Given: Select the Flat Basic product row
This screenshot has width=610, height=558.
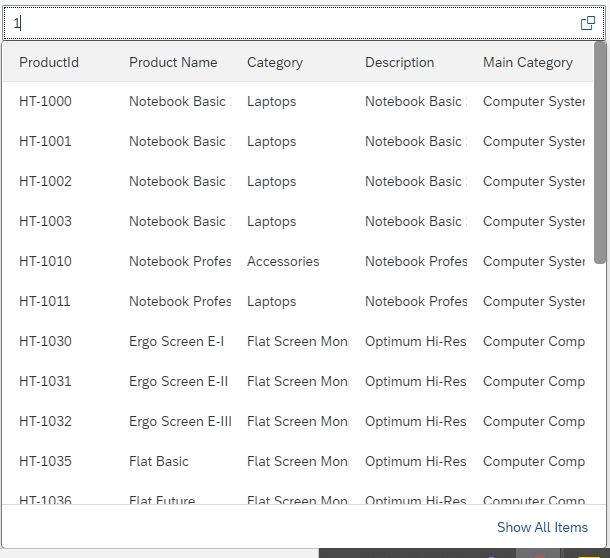Looking at the screenshot, I should (159, 461).
